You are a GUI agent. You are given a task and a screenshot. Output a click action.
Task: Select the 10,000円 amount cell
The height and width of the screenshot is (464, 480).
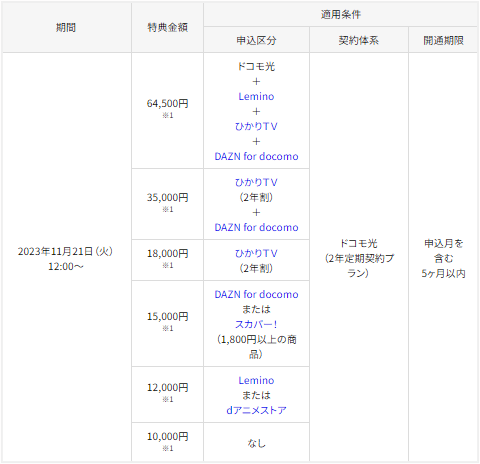pos(167,442)
